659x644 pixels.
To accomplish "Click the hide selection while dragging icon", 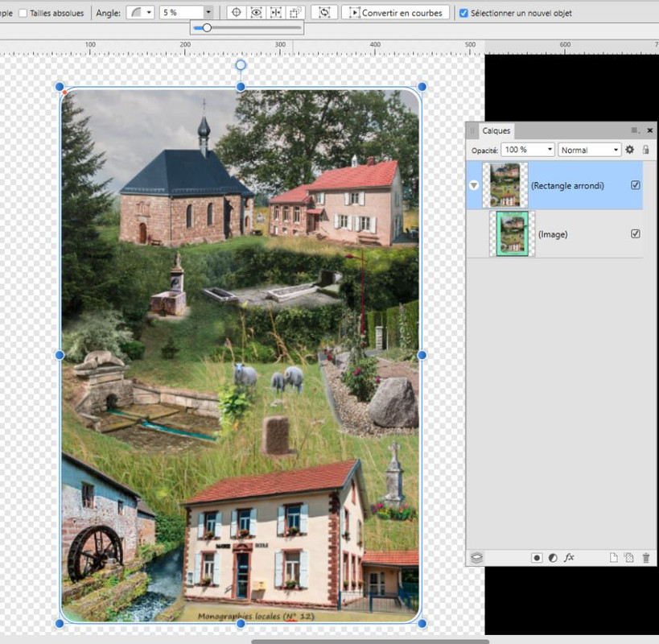I will coord(256,13).
